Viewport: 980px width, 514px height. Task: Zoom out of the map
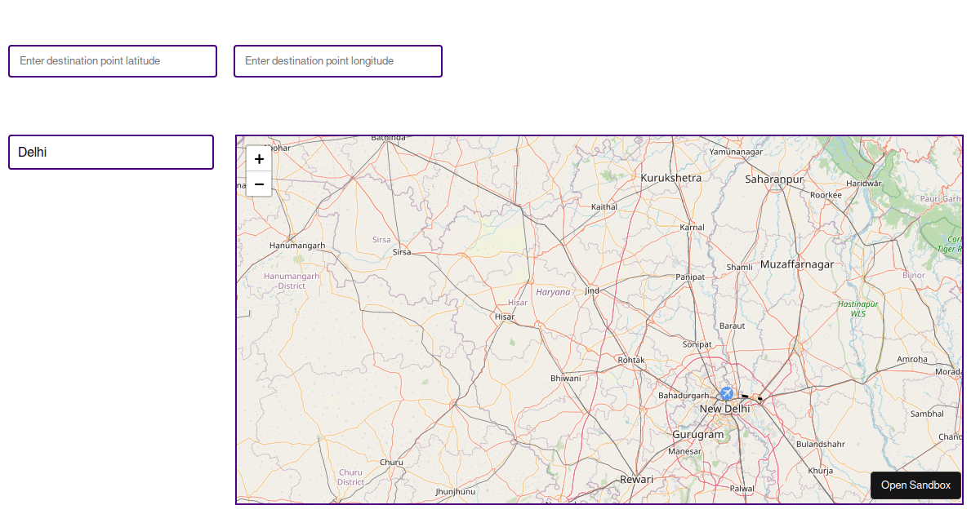pos(259,184)
